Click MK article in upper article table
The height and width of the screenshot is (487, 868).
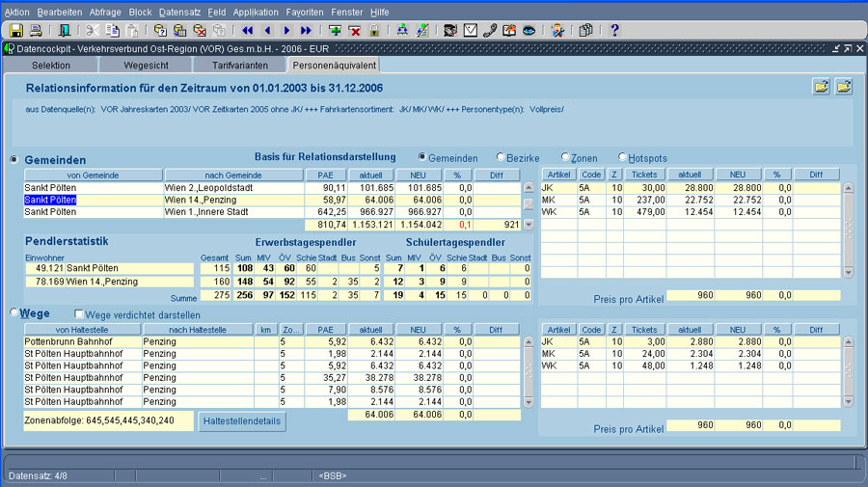(x=558, y=200)
